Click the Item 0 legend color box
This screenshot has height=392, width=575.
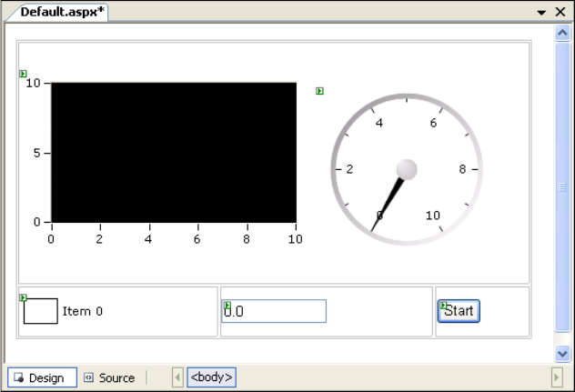coord(41,311)
